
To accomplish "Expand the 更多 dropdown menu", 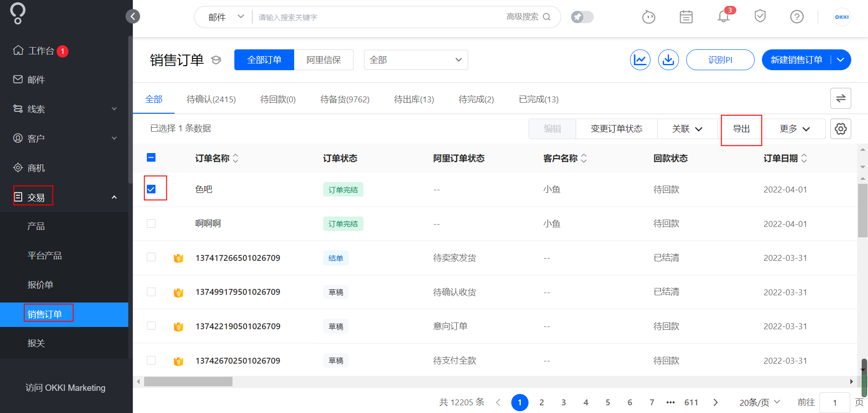I will pos(795,129).
